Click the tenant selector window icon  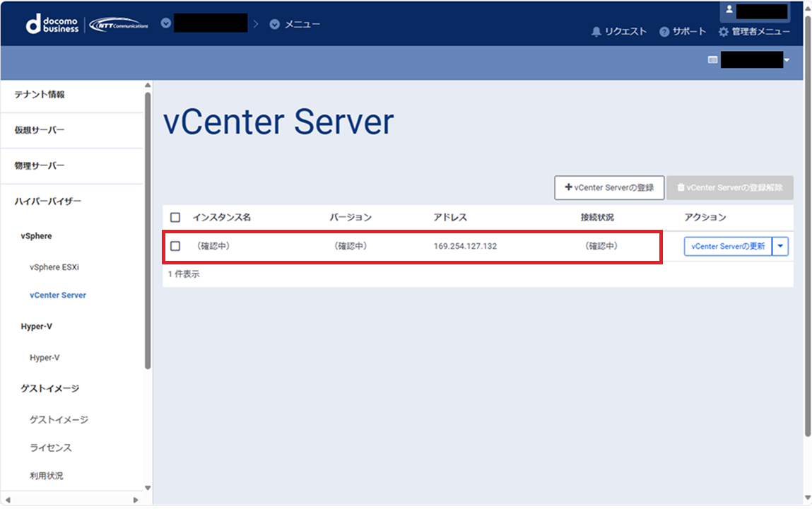pos(713,60)
